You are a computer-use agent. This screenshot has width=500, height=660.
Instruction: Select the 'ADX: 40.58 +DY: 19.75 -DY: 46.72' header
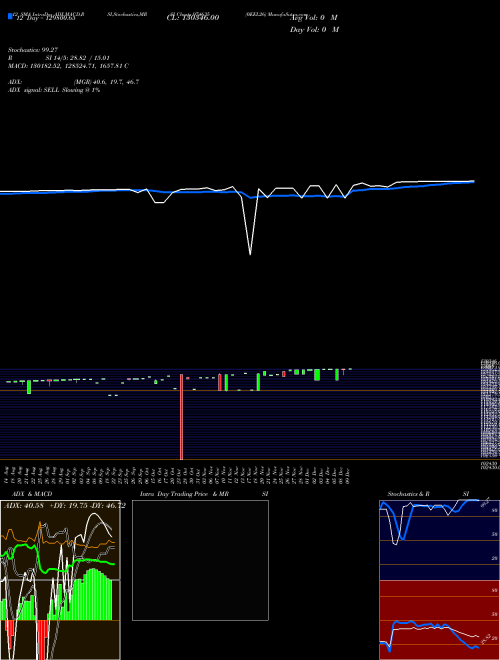coord(64,506)
